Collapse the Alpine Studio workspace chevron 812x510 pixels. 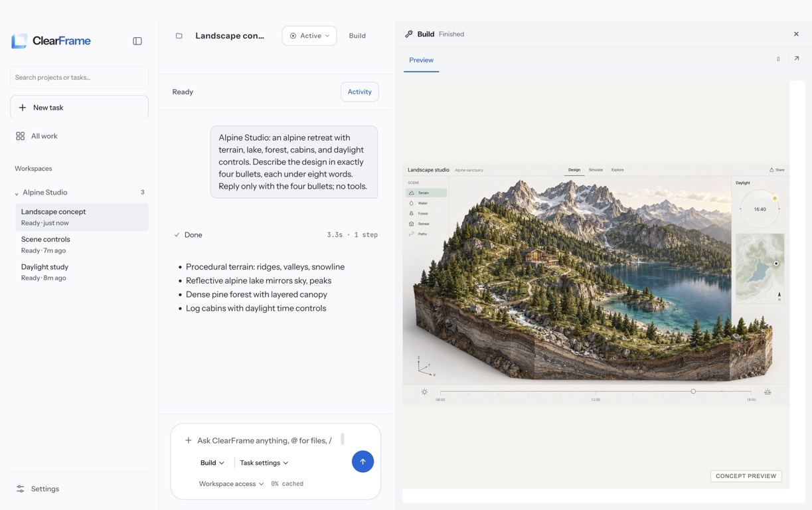17,193
